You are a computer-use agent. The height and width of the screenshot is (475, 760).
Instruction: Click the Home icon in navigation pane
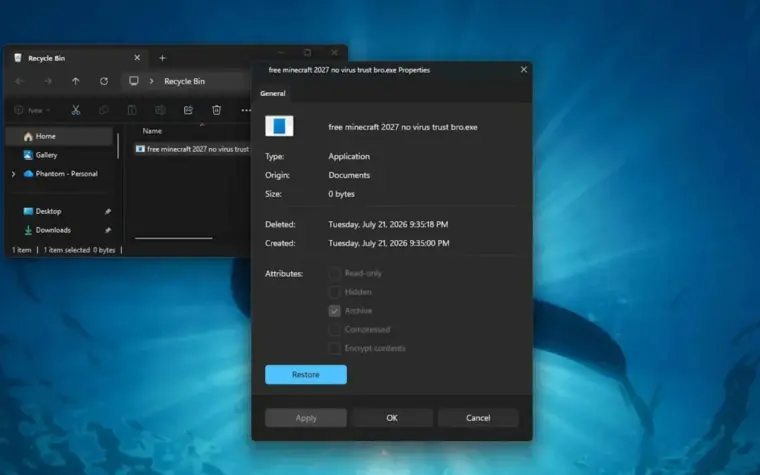28,137
